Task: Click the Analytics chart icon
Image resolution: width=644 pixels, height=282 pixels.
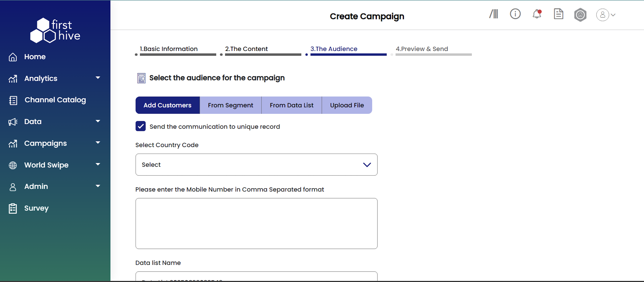Action: click(x=13, y=79)
